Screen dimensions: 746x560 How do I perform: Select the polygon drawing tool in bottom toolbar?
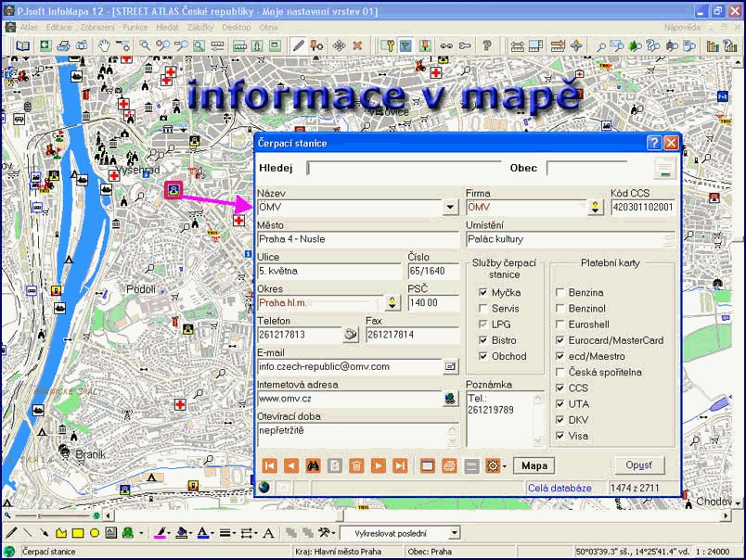[x=61, y=533]
